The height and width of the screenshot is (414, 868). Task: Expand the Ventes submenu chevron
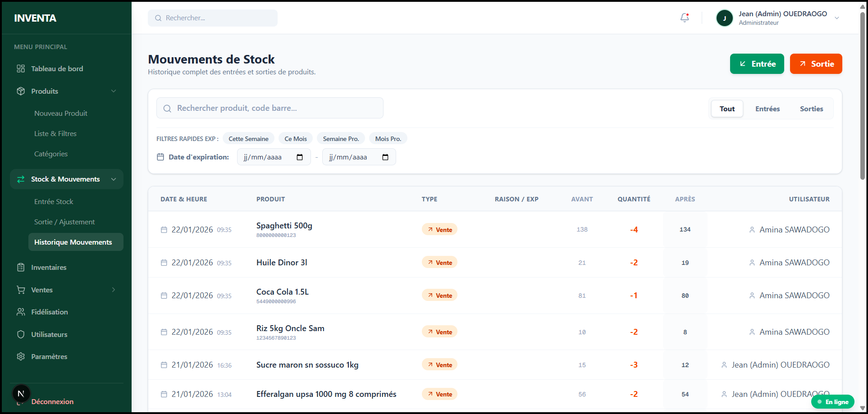click(114, 290)
